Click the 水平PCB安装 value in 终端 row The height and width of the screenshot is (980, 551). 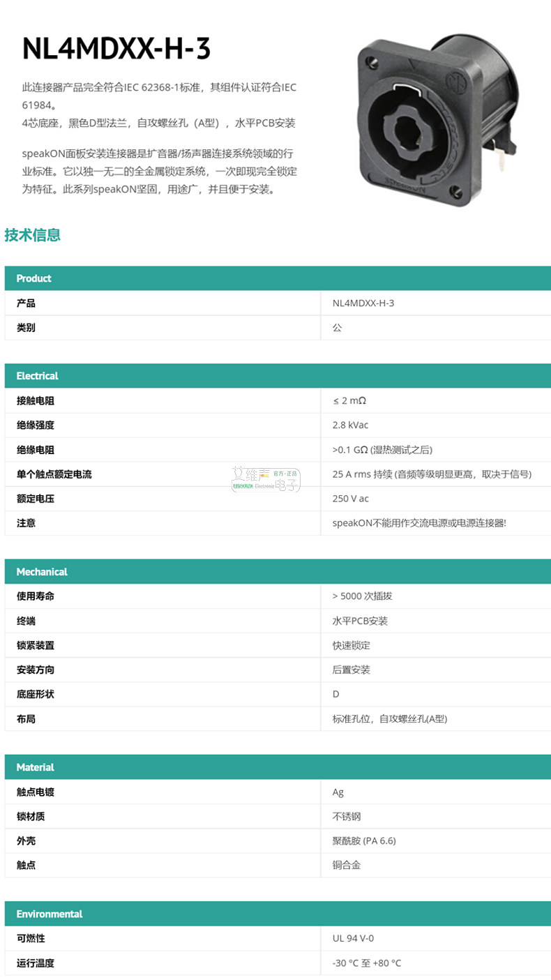pyautogui.click(x=360, y=621)
